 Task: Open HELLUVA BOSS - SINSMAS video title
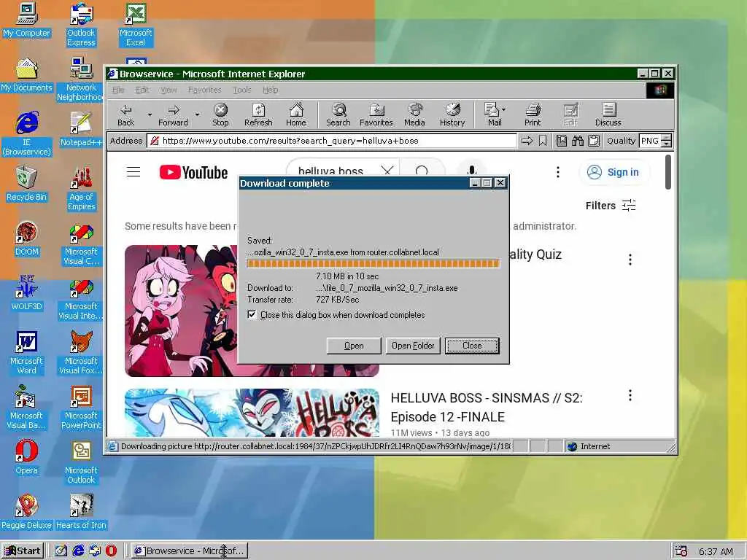[x=487, y=407]
